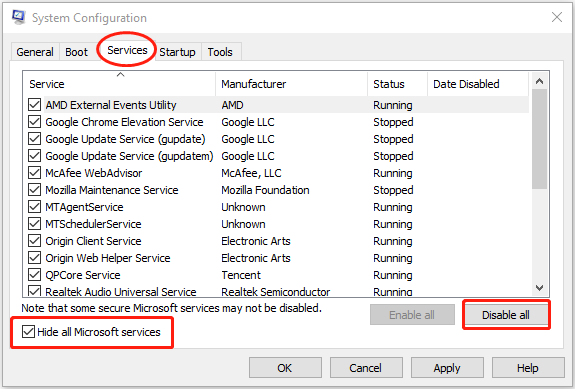Toggle the MTSchedulerService checkbox

34,224
